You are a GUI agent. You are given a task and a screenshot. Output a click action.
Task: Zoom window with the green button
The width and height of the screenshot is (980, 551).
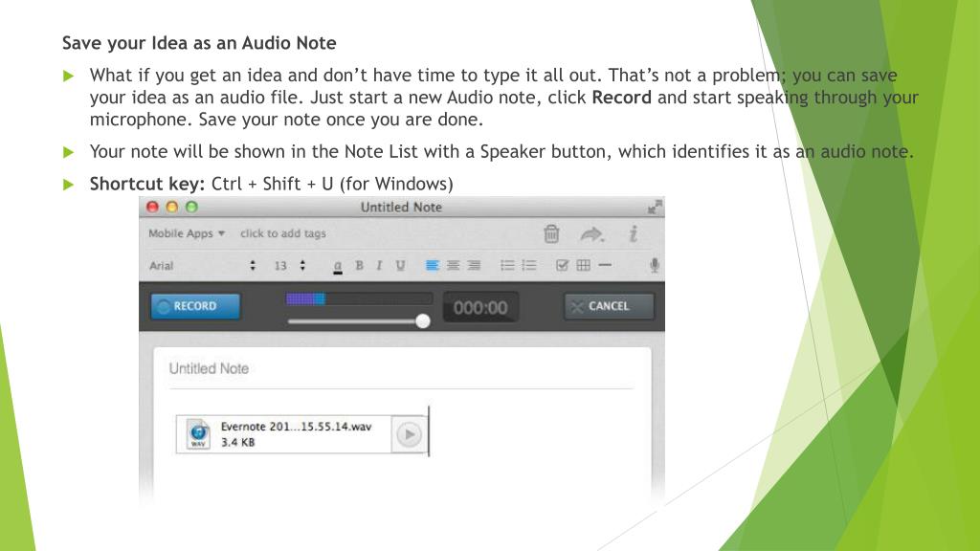(x=191, y=207)
